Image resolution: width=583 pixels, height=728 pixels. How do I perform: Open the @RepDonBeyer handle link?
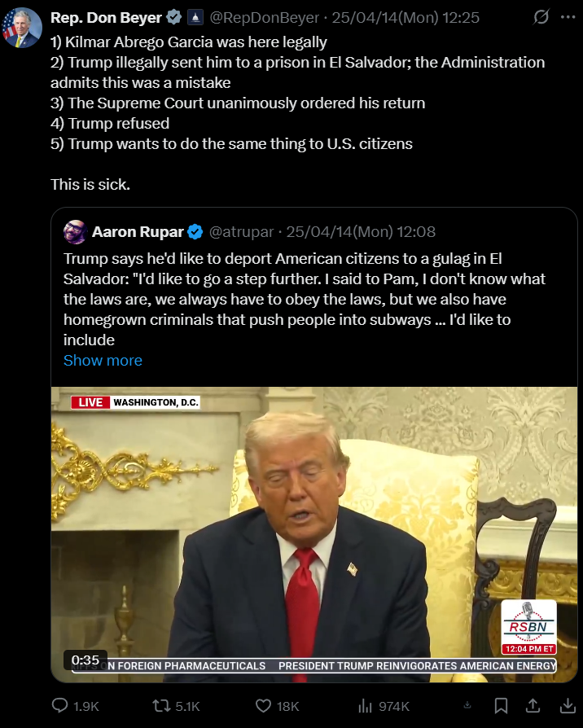tap(264, 18)
